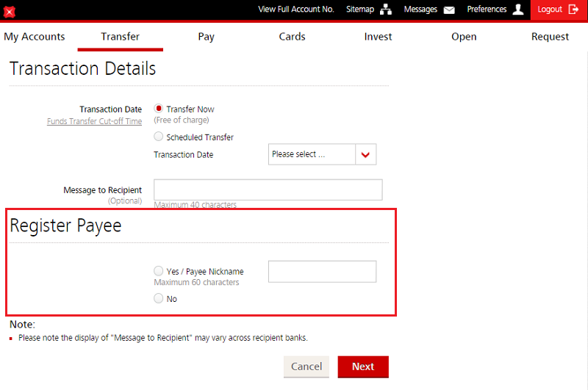Open Preferences user profile icon
Screen dimensions: 588x390
(x=518, y=10)
